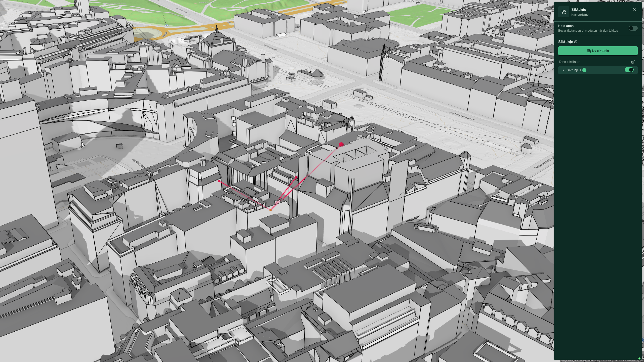Click the leftmost small red target point
The height and width of the screenshot is (362, 644).
coord(219,181)
